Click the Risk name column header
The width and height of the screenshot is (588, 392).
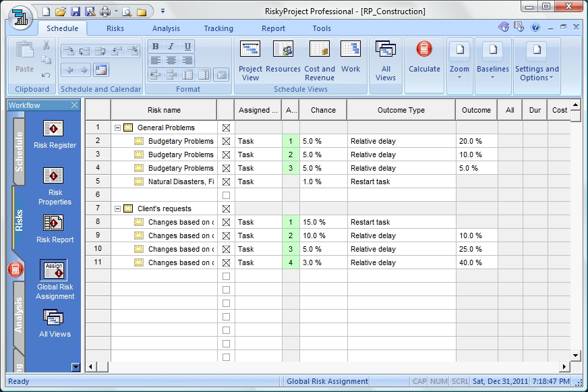164,110
